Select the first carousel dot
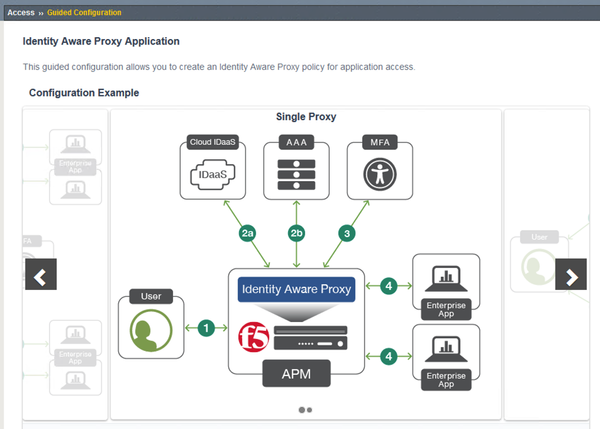600x429 pixels. point(302,410)
